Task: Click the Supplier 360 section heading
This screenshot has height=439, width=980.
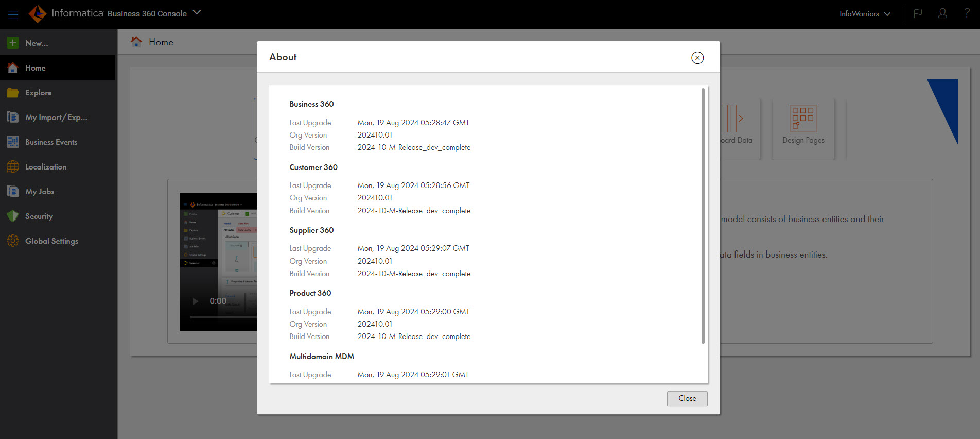Action: tap(311, 230)
